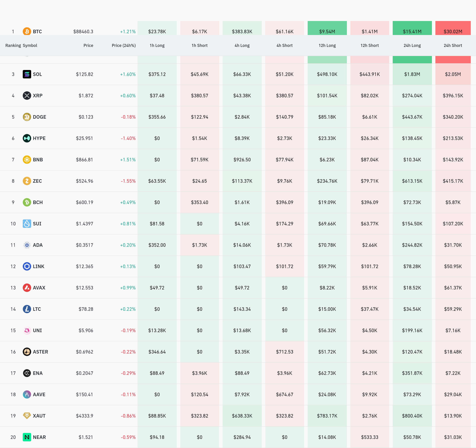The image size is (476, 448).
Task: Click the Solana SOL logo icon
Action: click(27, 74)
